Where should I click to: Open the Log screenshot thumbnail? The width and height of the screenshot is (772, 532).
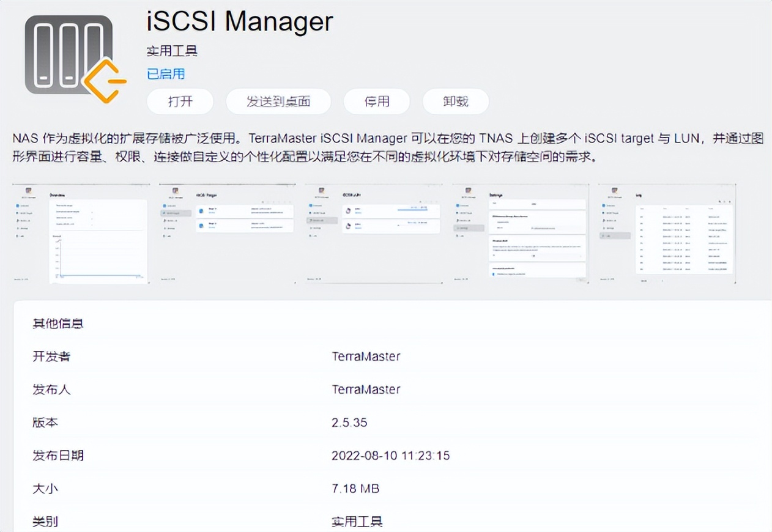(x=667, y=234)
